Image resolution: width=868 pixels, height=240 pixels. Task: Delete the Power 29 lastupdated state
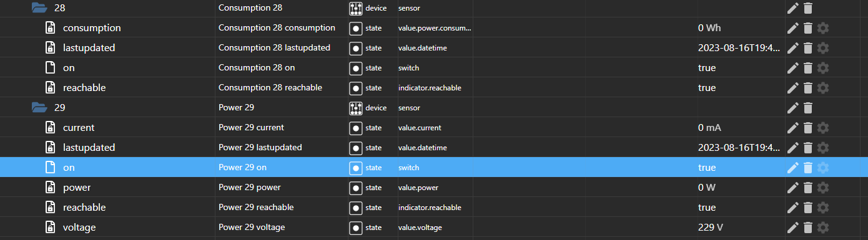click(808, 148)
